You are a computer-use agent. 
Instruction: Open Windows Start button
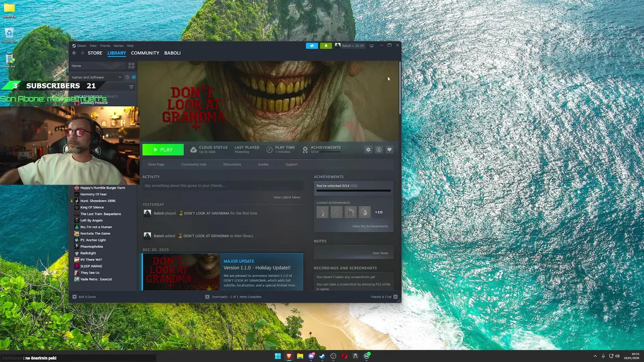point(278,356)
